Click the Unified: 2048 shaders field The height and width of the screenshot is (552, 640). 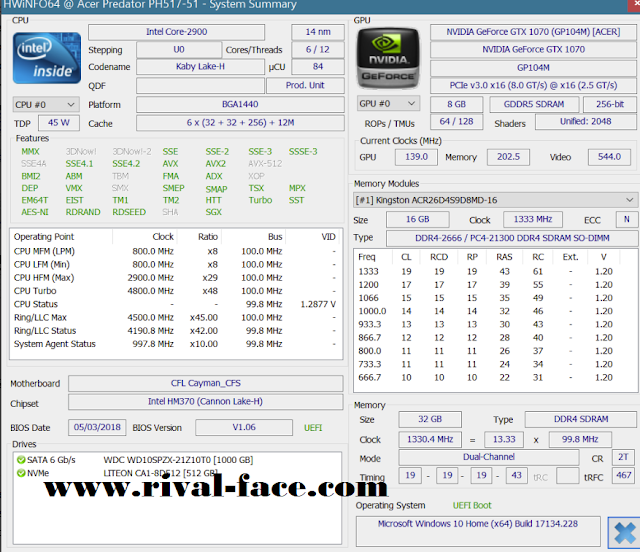[x=585, y=122]
